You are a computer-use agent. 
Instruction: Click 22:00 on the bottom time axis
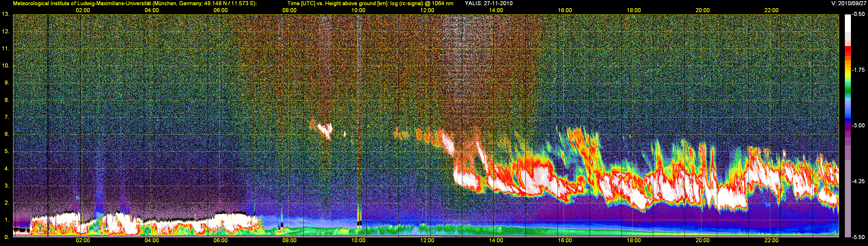pos(771,241)
